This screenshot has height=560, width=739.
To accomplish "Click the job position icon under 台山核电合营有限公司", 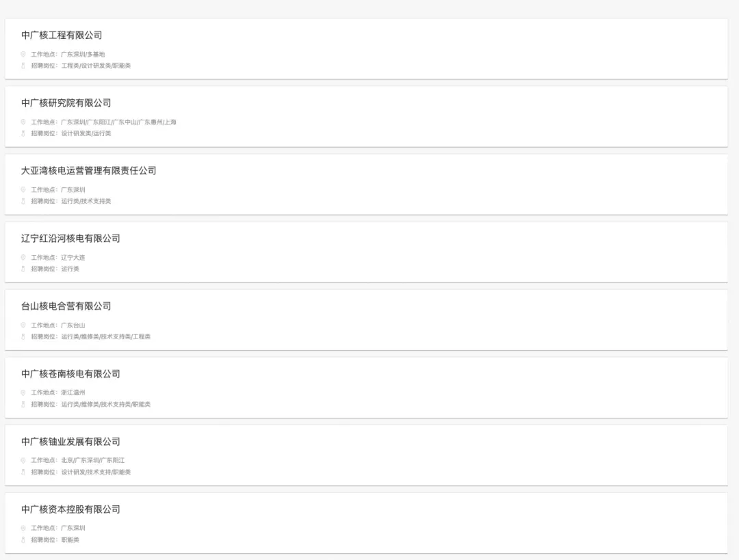I will point(23,336).
